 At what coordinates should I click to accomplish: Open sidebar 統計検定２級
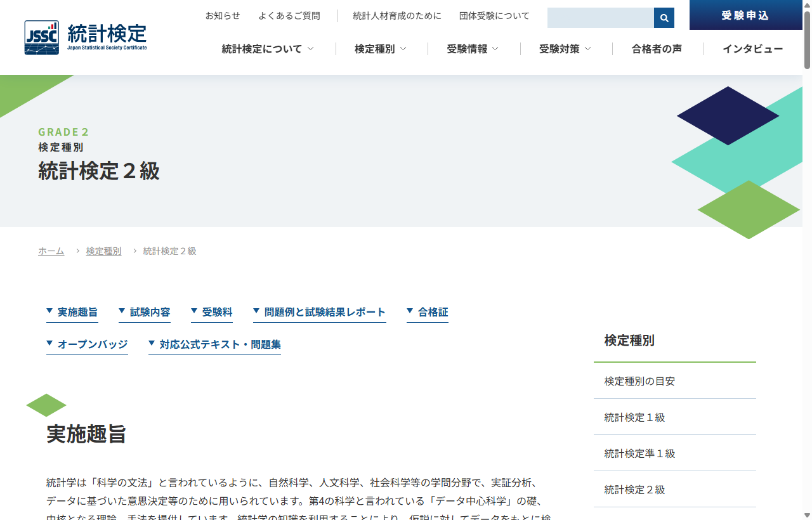click(675, 490)
